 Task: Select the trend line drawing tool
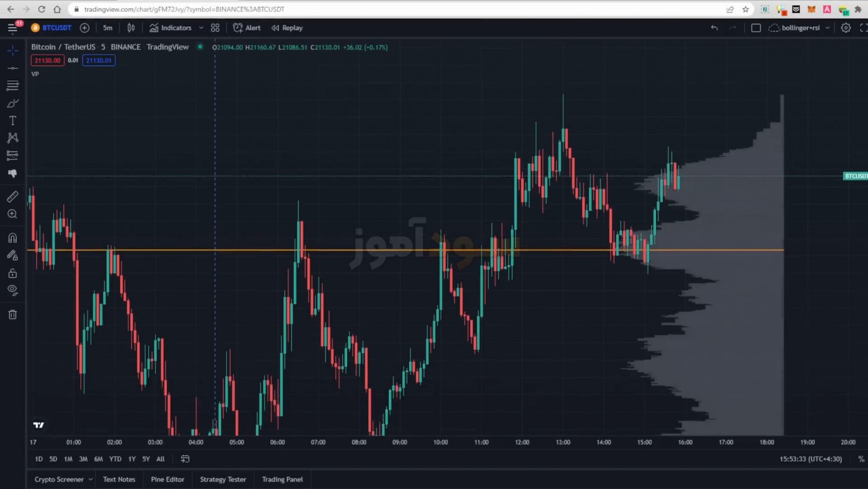point(12,68)
